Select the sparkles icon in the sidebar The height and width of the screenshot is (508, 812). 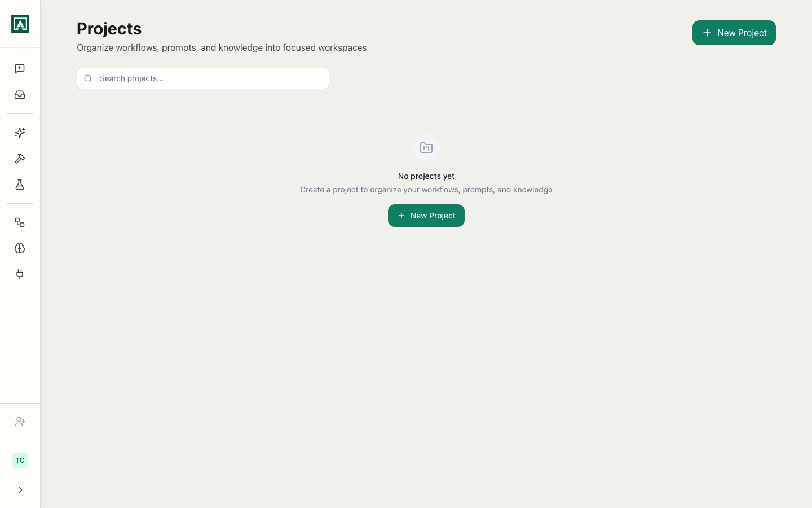(x=20, y=133)
